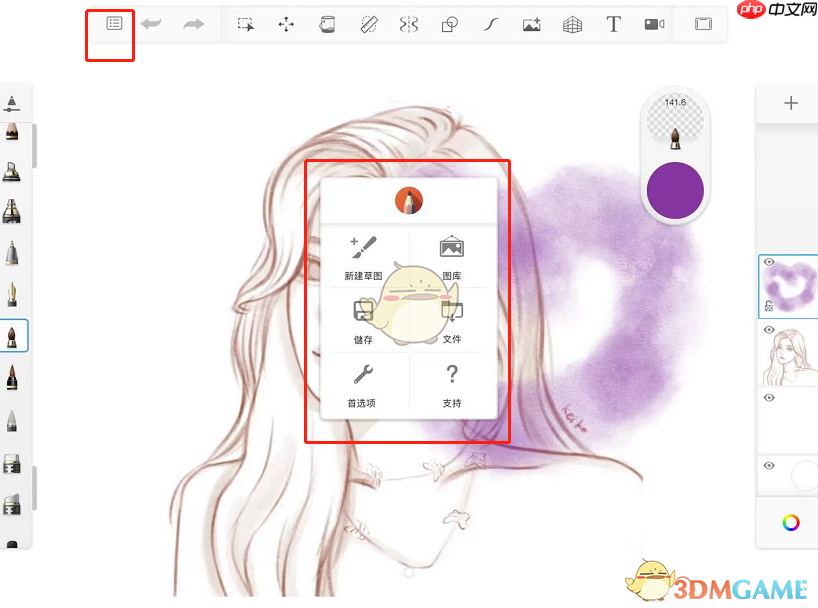Select the girl sketch layer thumbnail

click(790, 355)
